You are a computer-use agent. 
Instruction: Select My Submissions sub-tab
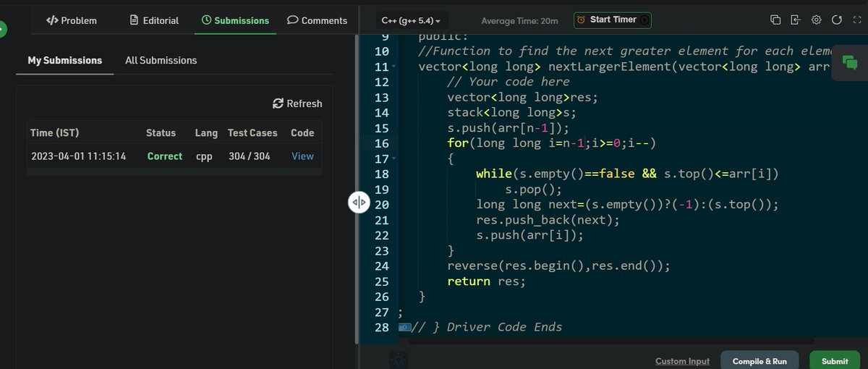click(x=65, y=60)
